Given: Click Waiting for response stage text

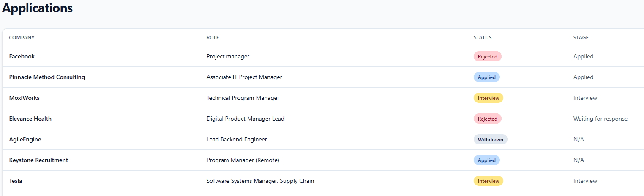Looking at the screenshot, I should pyautogui.click(x=600, y=119).
